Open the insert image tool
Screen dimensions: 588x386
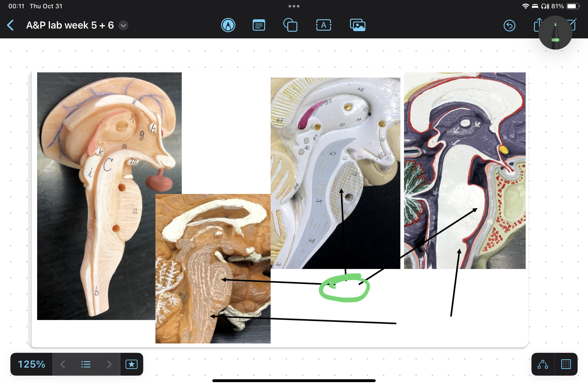358,25
